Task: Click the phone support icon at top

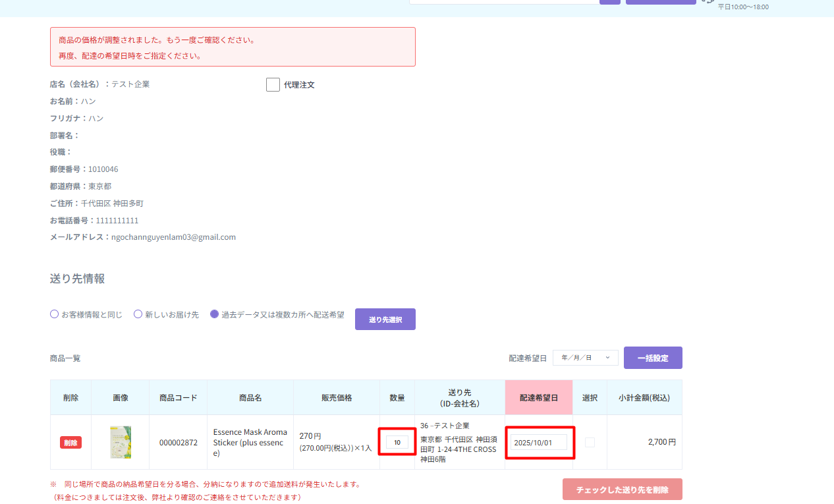Action: pos(708,1)
